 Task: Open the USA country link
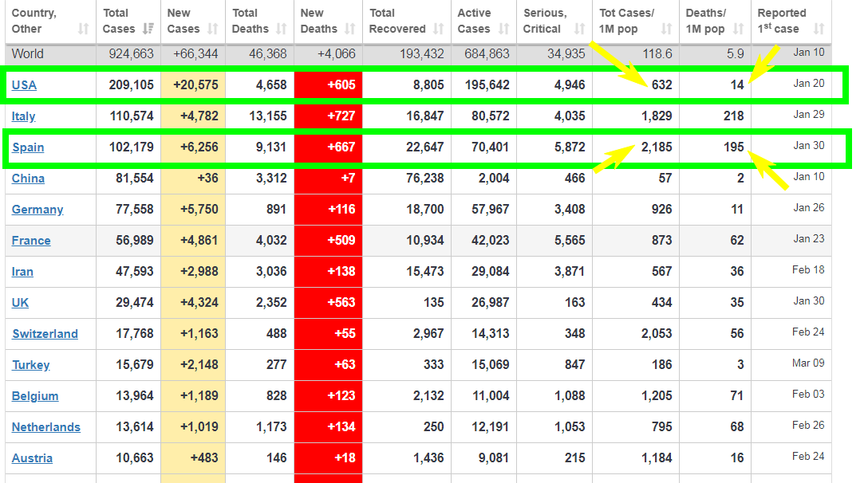tap(25, 85)
